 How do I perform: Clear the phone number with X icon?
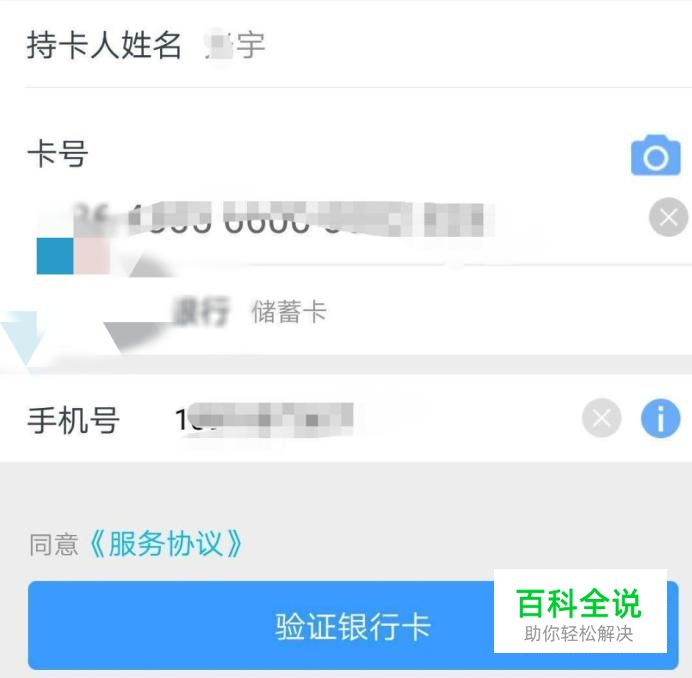(x=602, y=418)
